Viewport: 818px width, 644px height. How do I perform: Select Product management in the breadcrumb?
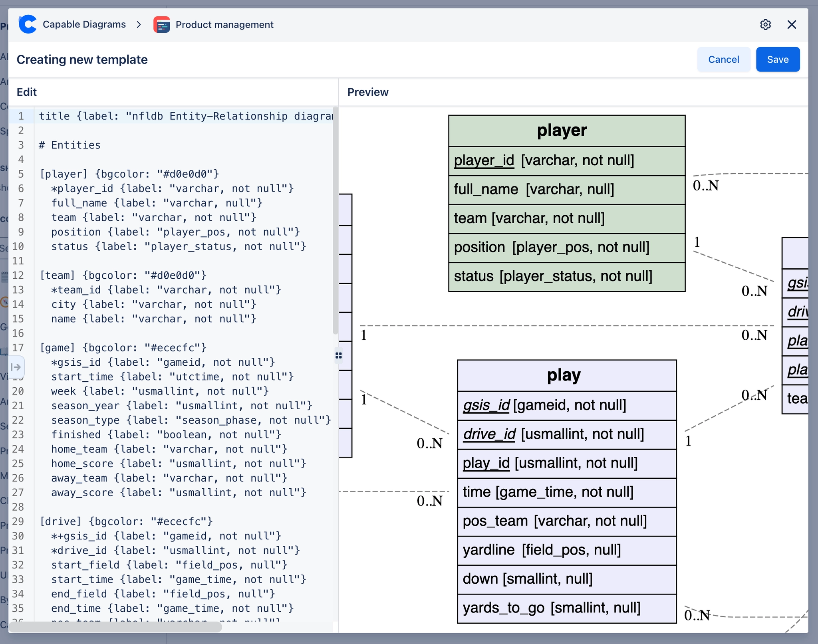coord(224,24)
